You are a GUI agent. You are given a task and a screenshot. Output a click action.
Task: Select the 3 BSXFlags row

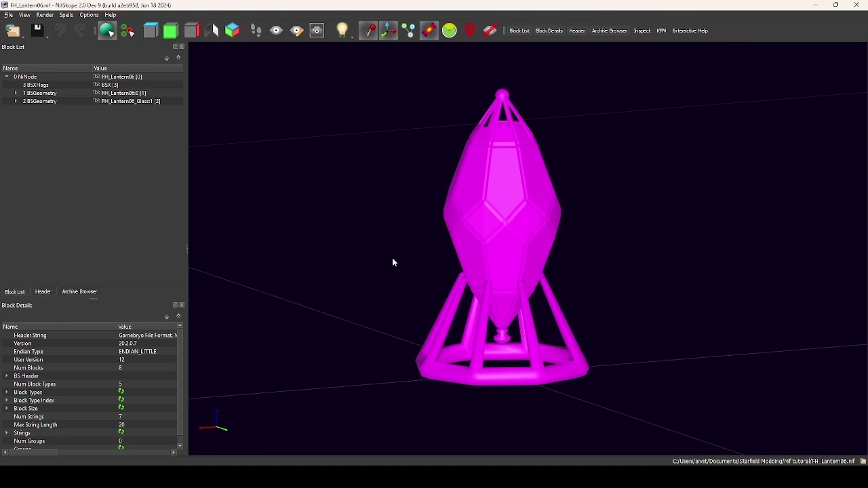pos(92,85)
